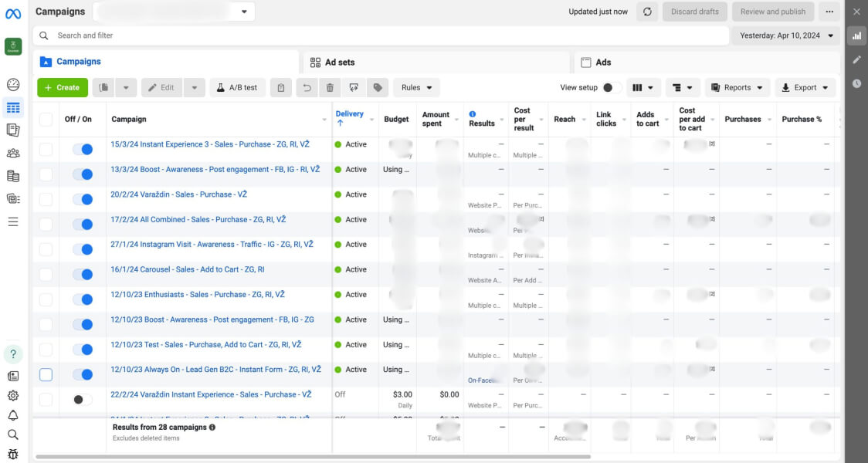
Task: Open the sidebar Search magnifier icon
Action: [x=13, y=434]
